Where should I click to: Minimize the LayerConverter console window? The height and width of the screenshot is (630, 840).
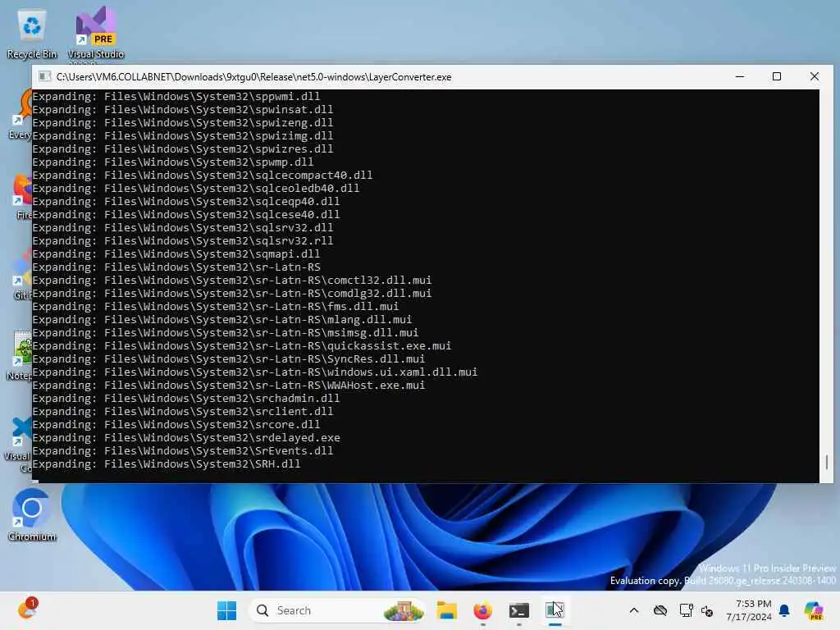point(740,76)
